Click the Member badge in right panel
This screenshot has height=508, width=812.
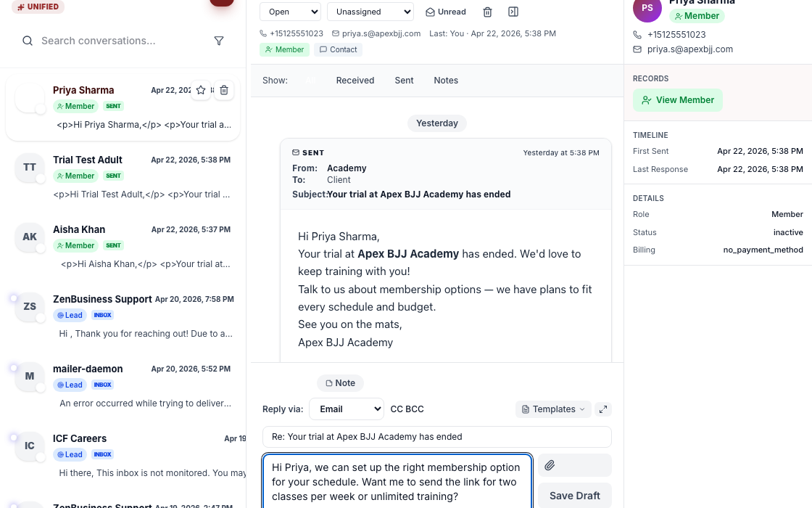coord(697,16)
